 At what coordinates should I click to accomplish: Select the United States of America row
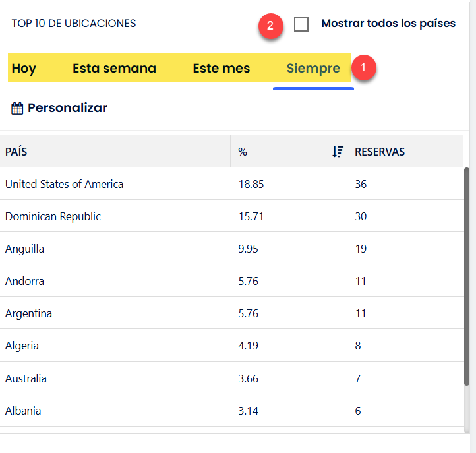click(x=64, y=184)
